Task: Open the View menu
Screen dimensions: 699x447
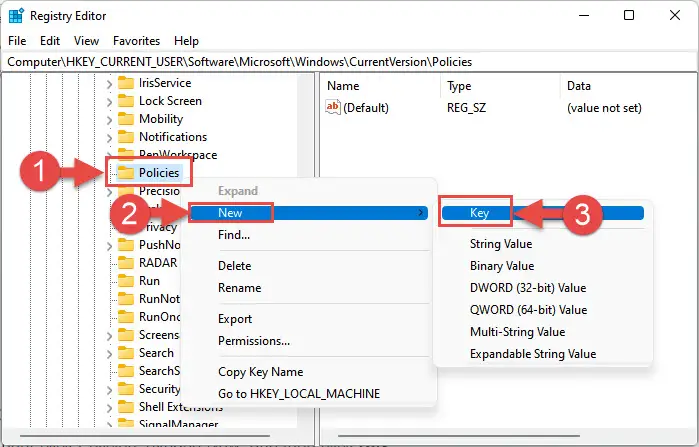Action: [86, 41]
